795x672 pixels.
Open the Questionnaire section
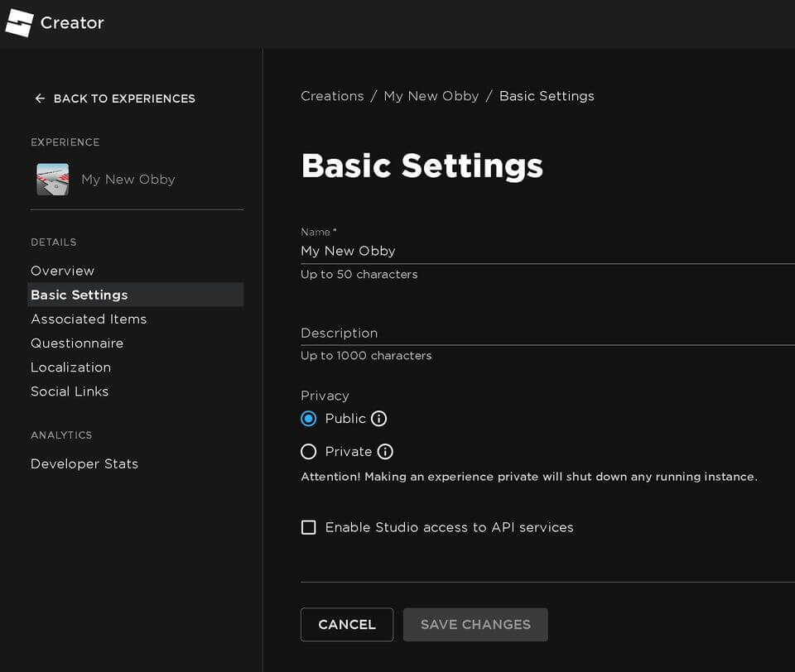[x=77, y=343]
